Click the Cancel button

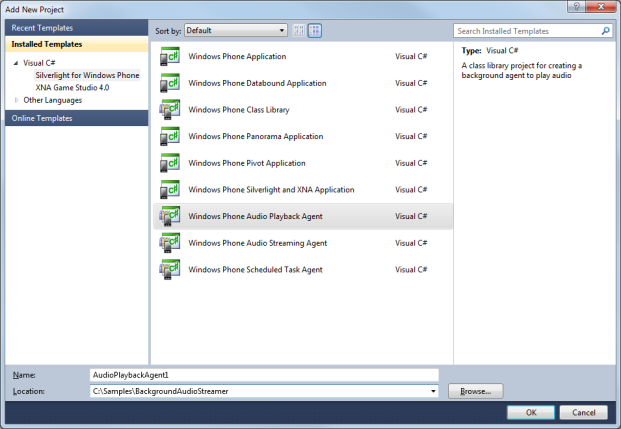[583, 412]
